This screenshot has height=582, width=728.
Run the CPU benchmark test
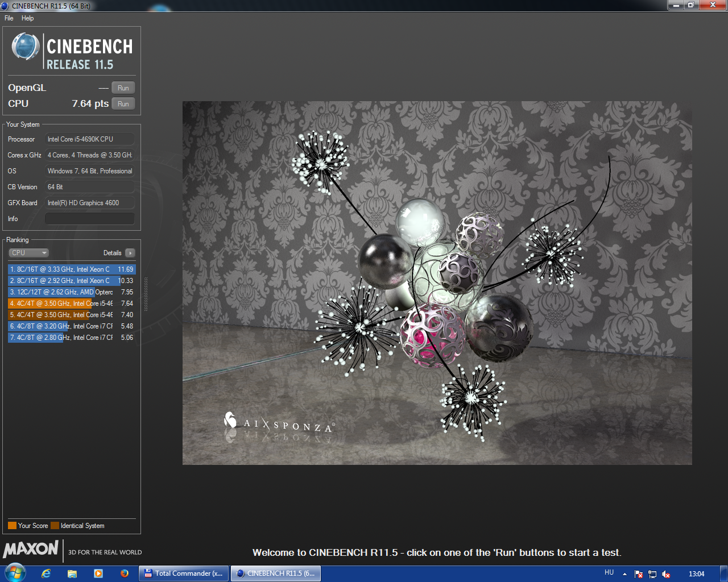[x=123, y=104]
